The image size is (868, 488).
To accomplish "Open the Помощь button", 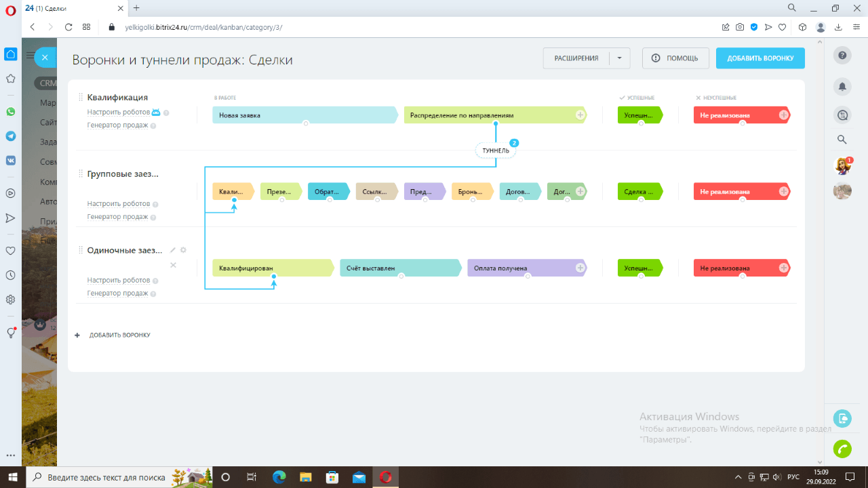I will (x=675, y=58).
